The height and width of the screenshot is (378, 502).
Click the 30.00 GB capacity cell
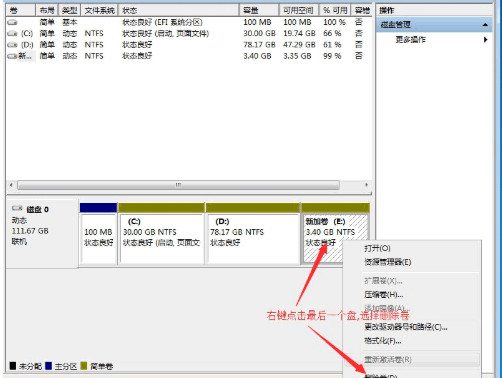coord(259,33)
